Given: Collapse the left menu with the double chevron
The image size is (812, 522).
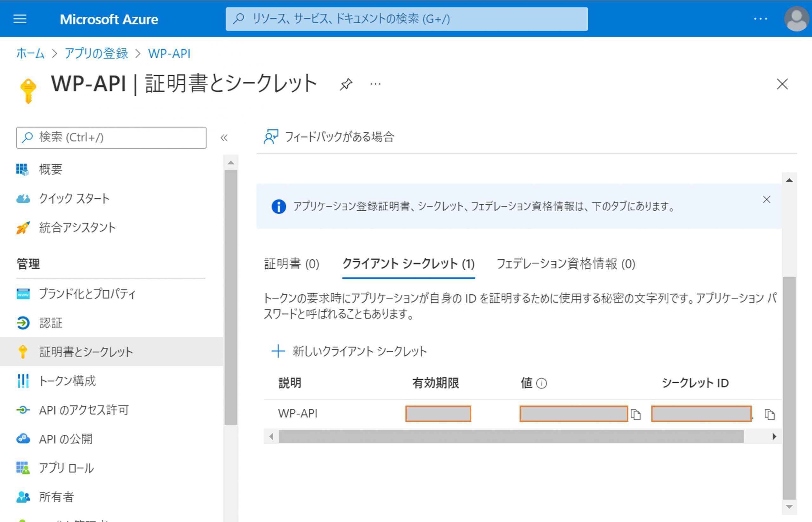Looking at the screenshot, I should point(224,138).
